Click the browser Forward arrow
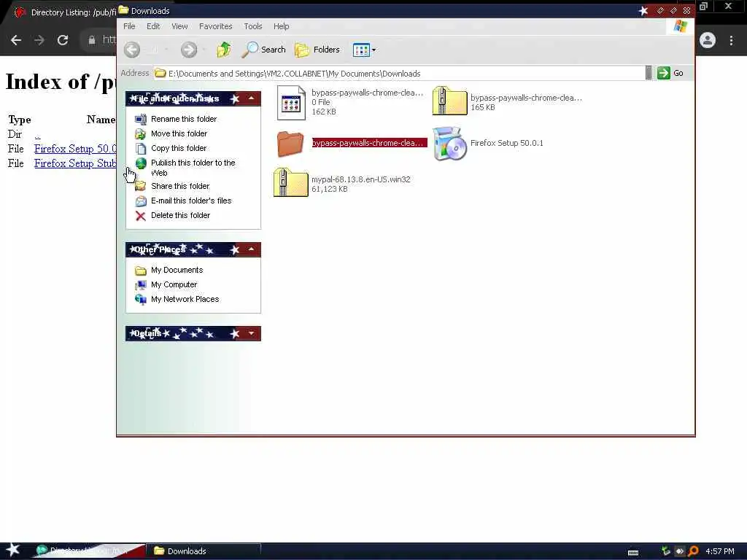The width and height of the screenshot is (747, 560). (39, 40)
